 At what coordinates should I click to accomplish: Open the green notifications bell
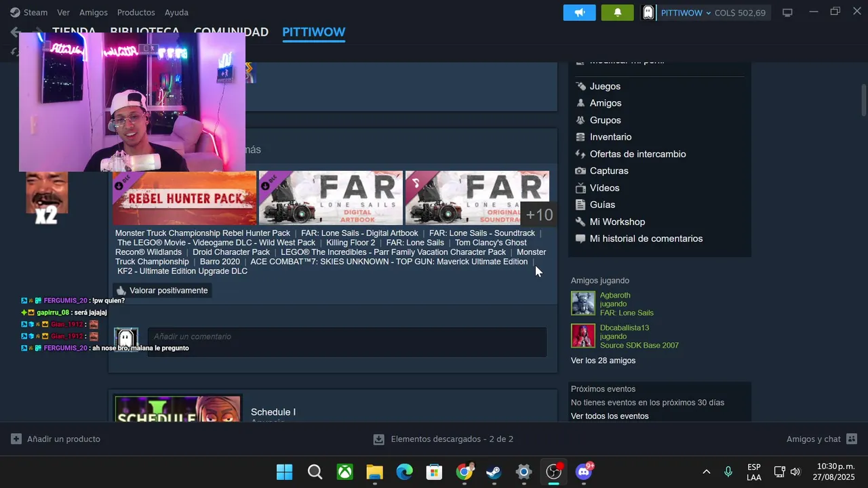point(617,12)
